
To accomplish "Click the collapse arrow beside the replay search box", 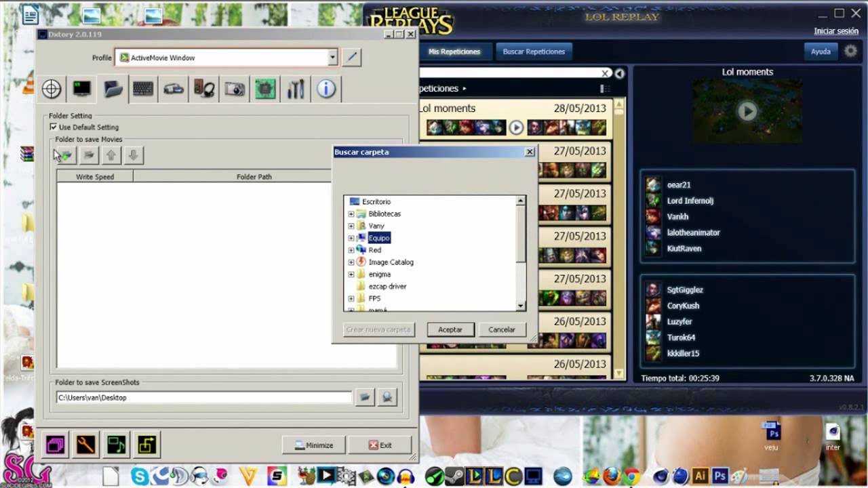I will 619,73.
